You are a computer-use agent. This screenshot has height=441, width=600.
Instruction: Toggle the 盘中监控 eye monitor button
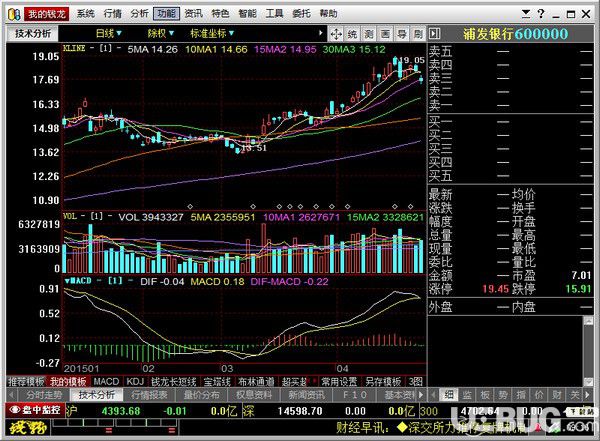point(35,410)
